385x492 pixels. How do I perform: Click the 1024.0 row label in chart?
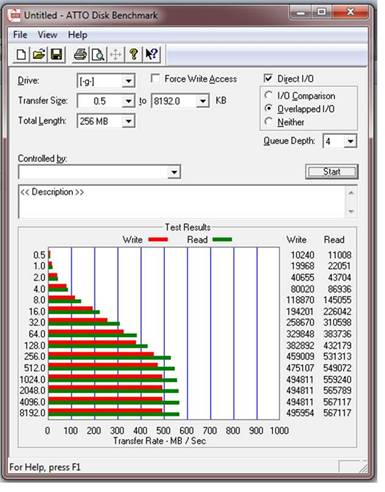(32, 379)
